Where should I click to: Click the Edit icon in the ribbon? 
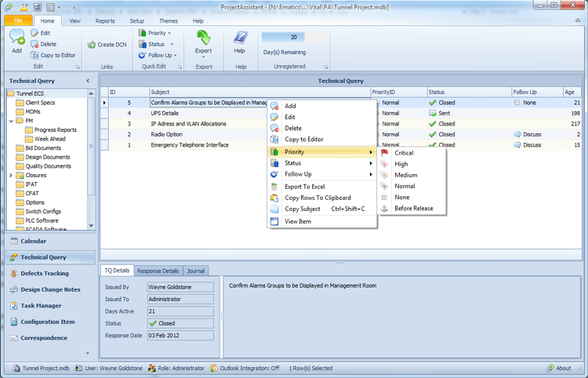point(34,33)
